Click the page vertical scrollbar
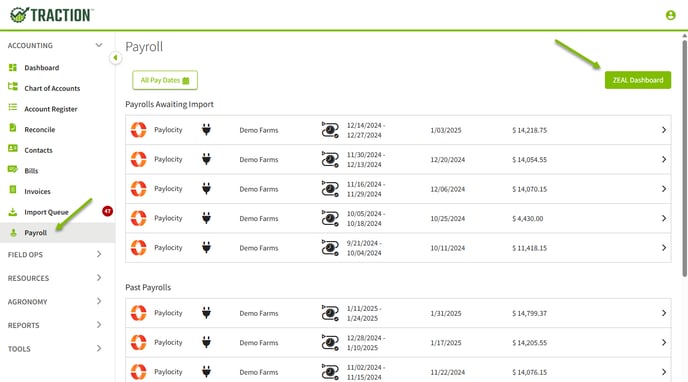Screen dimensions: 688x382 pyautogui.click(x=684, y=158)
